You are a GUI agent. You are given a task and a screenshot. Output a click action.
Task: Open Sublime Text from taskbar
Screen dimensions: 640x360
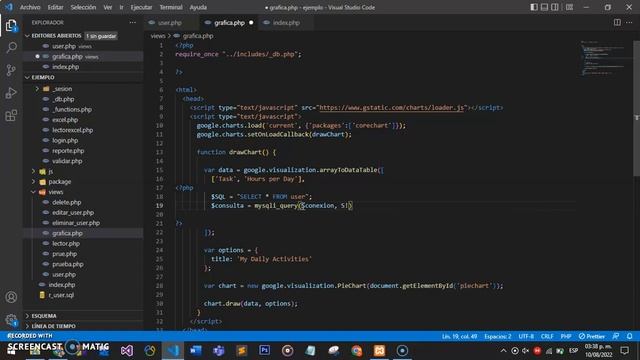pos(242,350)
